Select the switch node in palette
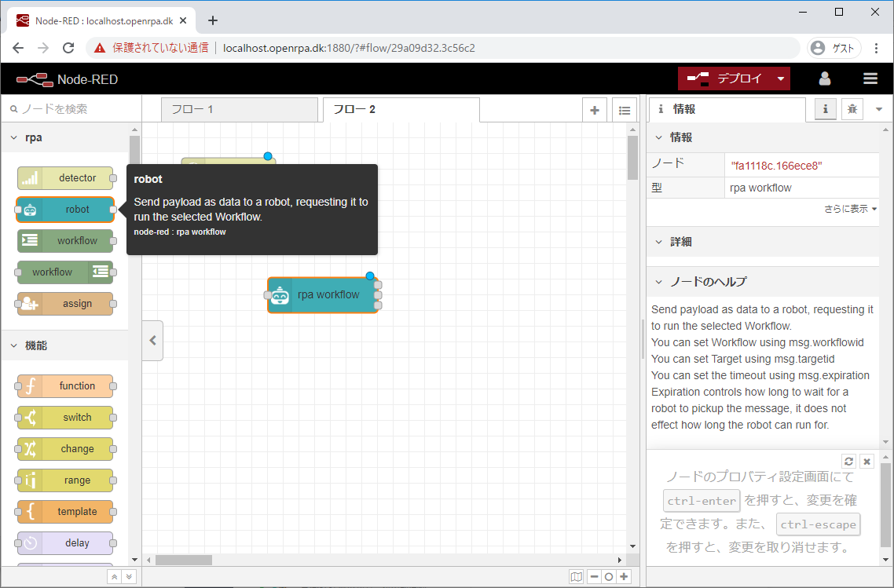Image resolution: width=894 pixels, height=588 pixels. [65, 418]
